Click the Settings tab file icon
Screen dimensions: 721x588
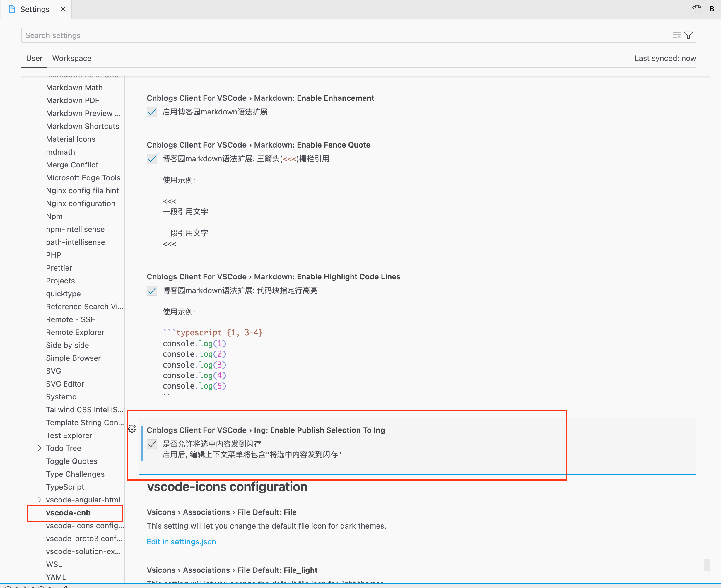12,9
